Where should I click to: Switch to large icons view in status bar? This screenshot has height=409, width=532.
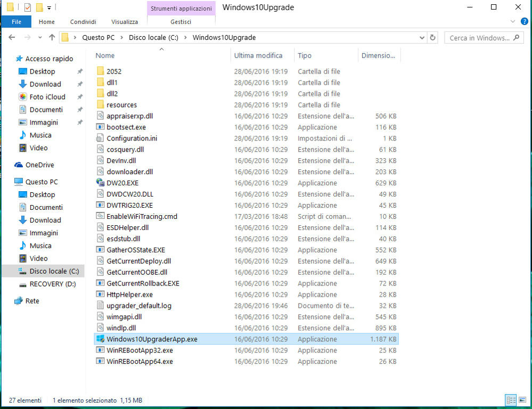(522, 400)
